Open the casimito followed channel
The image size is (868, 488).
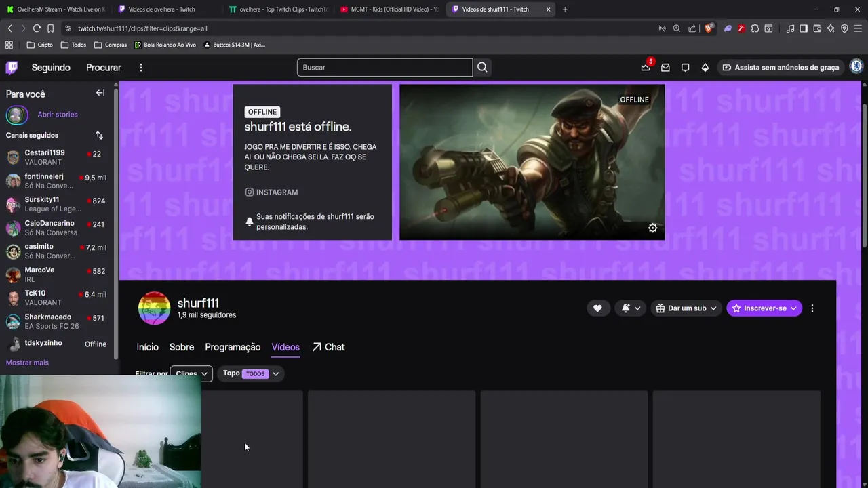point(57,251)
